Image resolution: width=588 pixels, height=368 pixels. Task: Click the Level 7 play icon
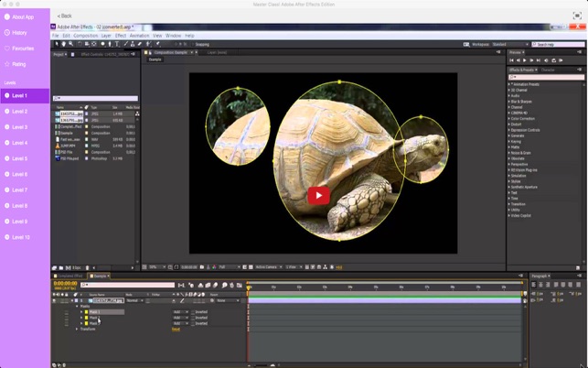[x=6, y=189]
